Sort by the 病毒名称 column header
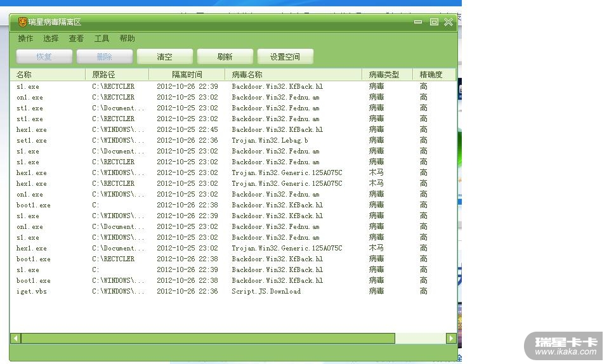Viewport: 609px width, 364px height. (x=293, y=74)
